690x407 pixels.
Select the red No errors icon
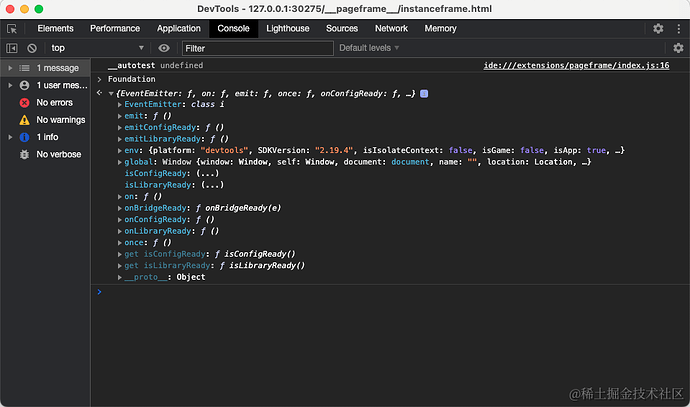click(x=25, y=103)
